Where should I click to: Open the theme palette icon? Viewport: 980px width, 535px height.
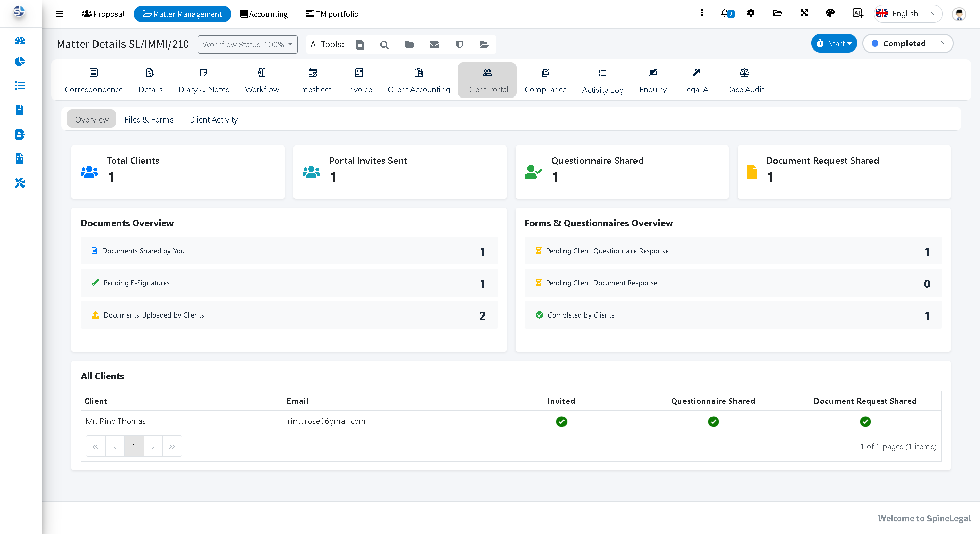click(x=830, y=13)
